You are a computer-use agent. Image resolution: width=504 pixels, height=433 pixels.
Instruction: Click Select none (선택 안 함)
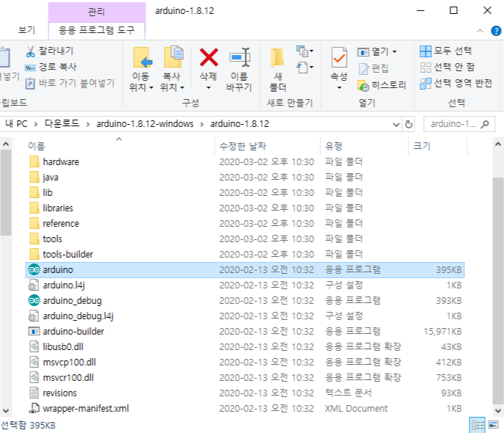point(447,67)
